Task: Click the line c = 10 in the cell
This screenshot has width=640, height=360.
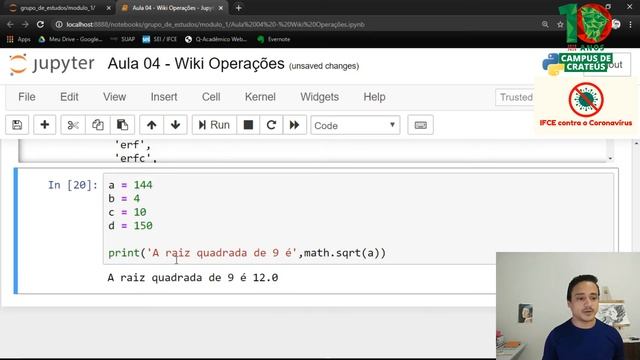Action: point(127,212)
